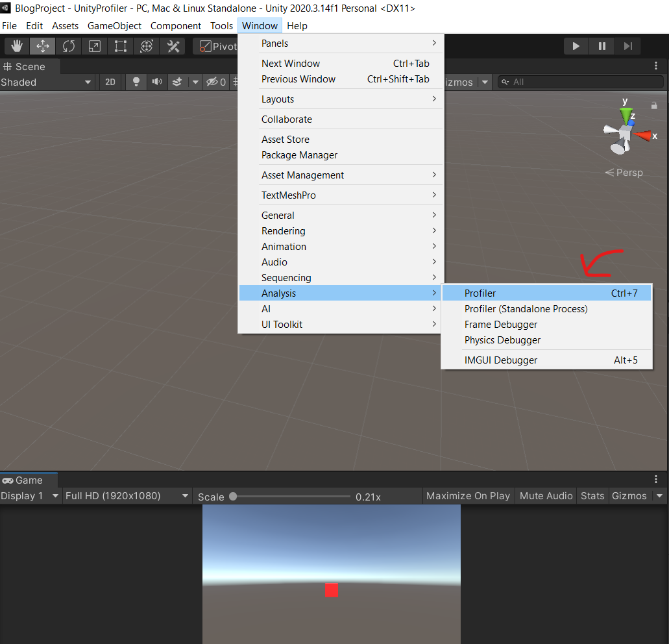Toggle scene effects (skybox, fog)
Screen dimensions: 669x644
pos(177,82)
